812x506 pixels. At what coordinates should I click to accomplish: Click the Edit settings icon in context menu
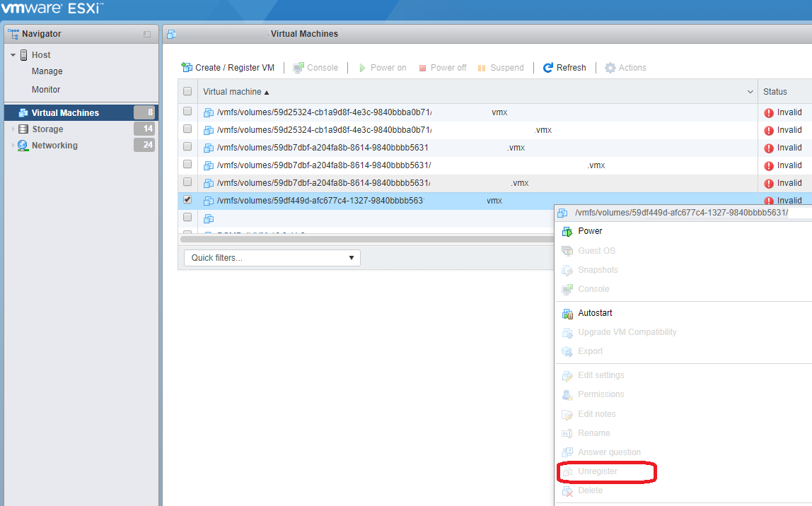[x=567, y=376]
